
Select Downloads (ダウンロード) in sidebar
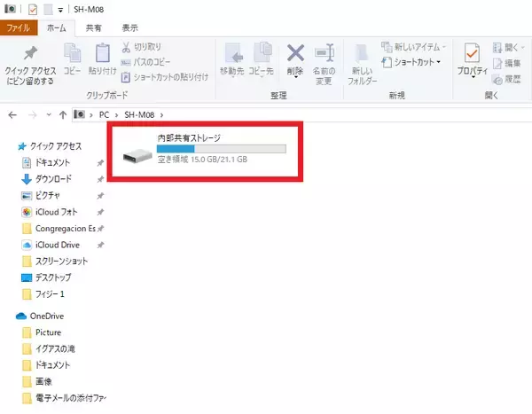coord(53,179)
